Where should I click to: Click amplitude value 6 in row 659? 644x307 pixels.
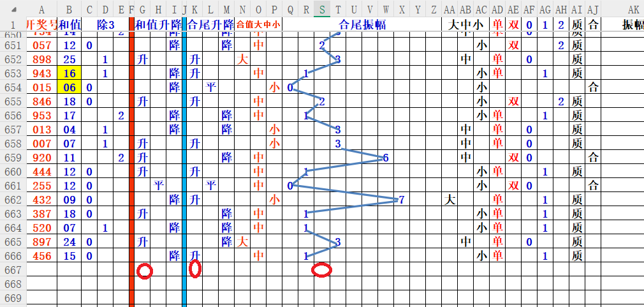[x=386, y=158]
